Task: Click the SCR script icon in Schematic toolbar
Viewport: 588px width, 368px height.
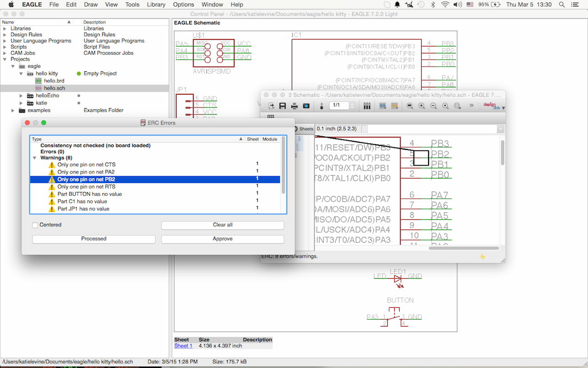Action: pos(383,106)
